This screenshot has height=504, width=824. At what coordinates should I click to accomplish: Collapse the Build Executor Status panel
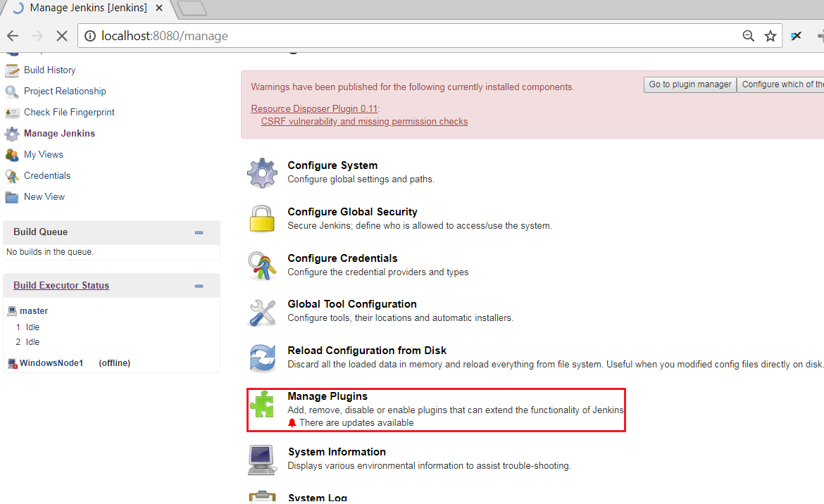point(199,285)
